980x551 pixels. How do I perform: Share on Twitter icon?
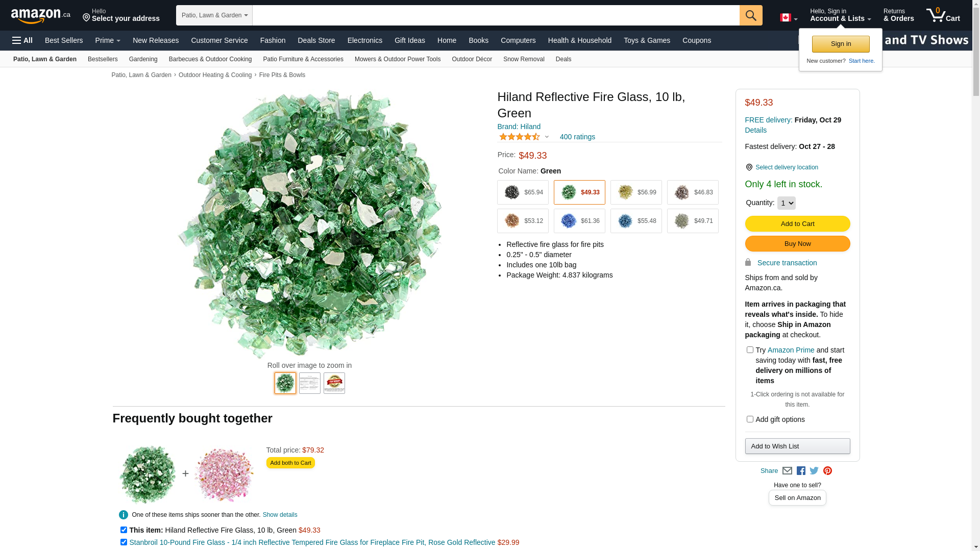tap(814, 471)
